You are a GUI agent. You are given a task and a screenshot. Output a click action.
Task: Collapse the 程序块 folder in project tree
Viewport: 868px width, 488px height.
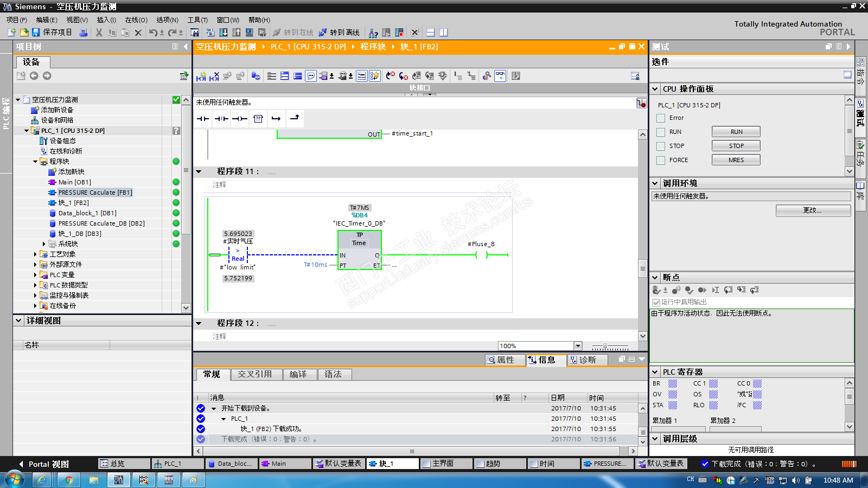[x=35, y=162]
